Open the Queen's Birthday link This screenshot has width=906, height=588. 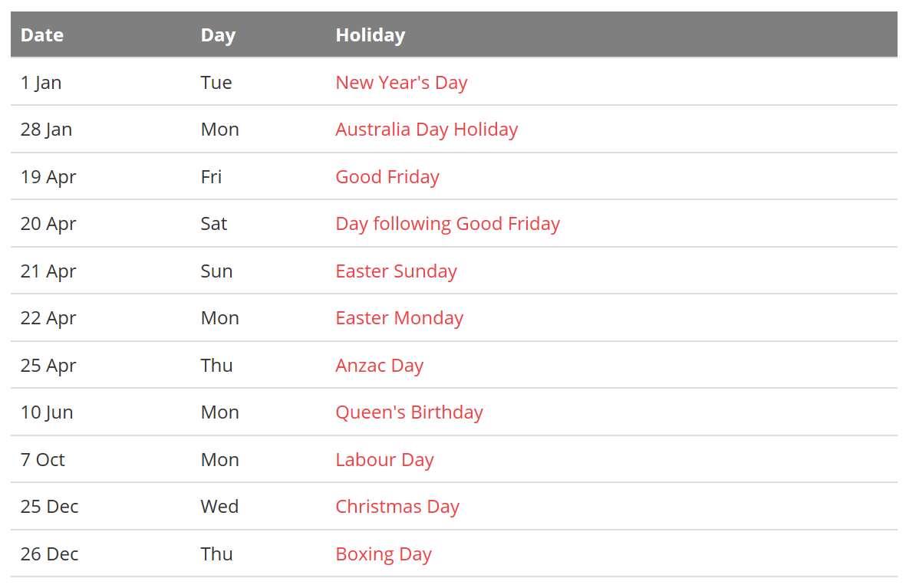pyautogui.click(x=409, y=412)
